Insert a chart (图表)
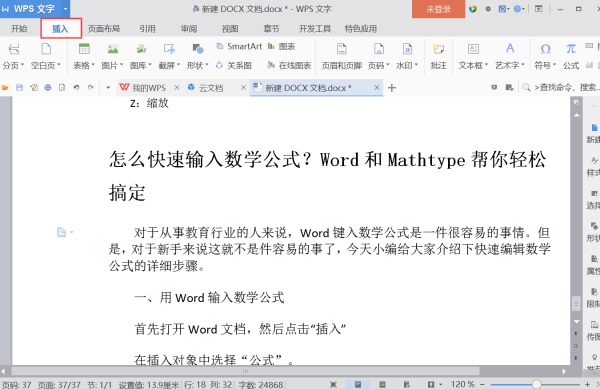 (x=281, y=46)
